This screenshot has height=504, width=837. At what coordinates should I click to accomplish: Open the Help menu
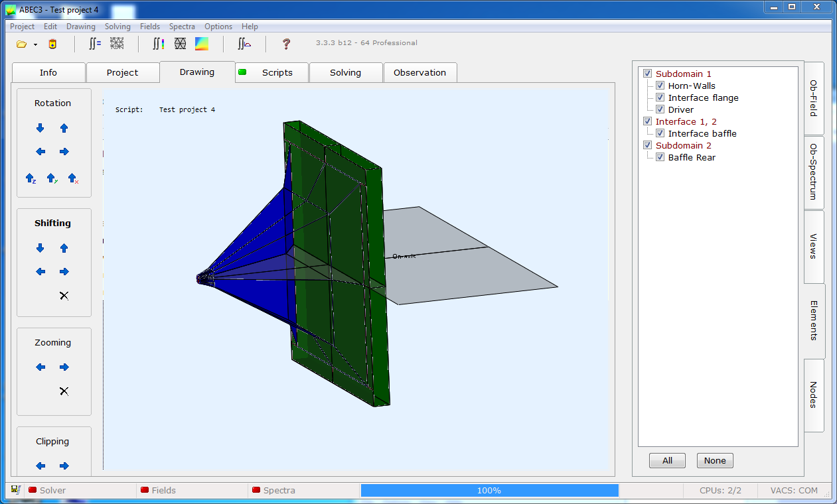coord(250,27)
